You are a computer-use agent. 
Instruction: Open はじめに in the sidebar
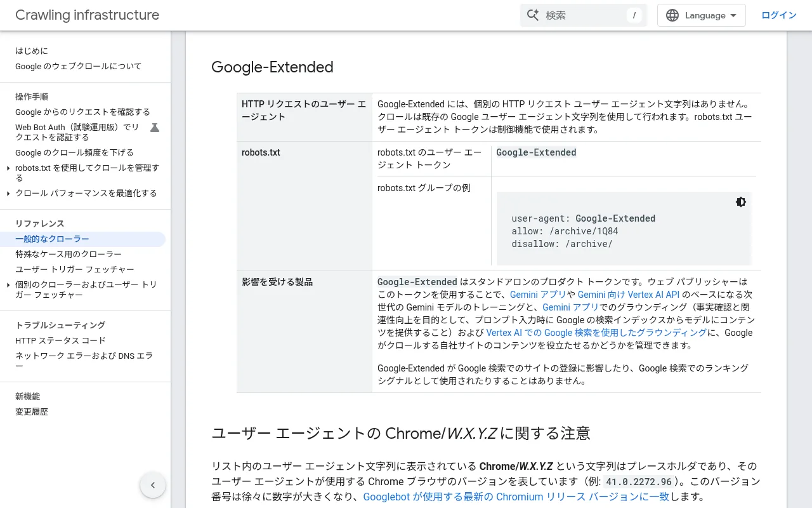click(32, 51)
